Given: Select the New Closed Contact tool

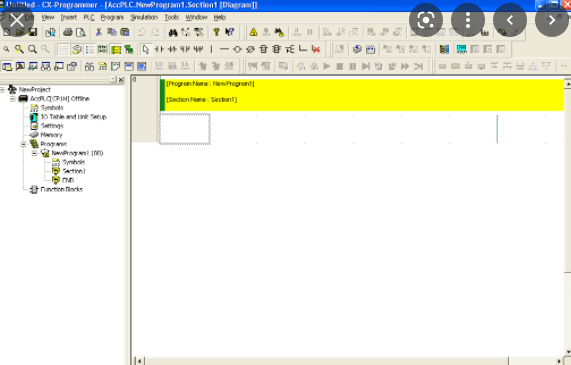Looking at the screenshot, I should (x=172, y=49).
